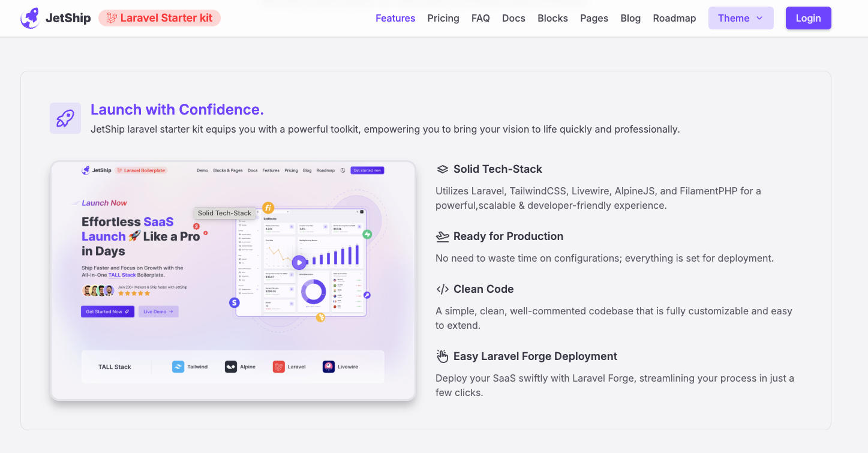The height and width of the screenshot is (453, 868).
Task: Click the rocket icon beside Launch with Confidence
Action: (x=65, y=118)
